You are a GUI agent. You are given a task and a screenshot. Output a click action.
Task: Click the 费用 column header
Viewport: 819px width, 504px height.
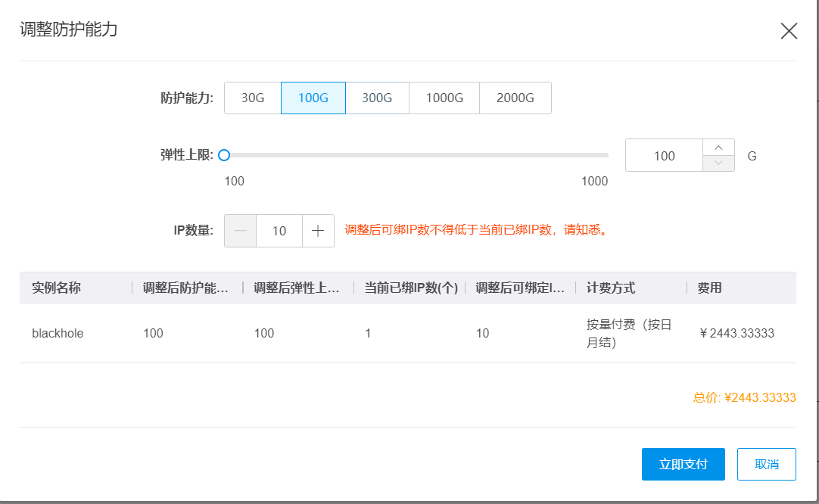(x=709, y=288)
